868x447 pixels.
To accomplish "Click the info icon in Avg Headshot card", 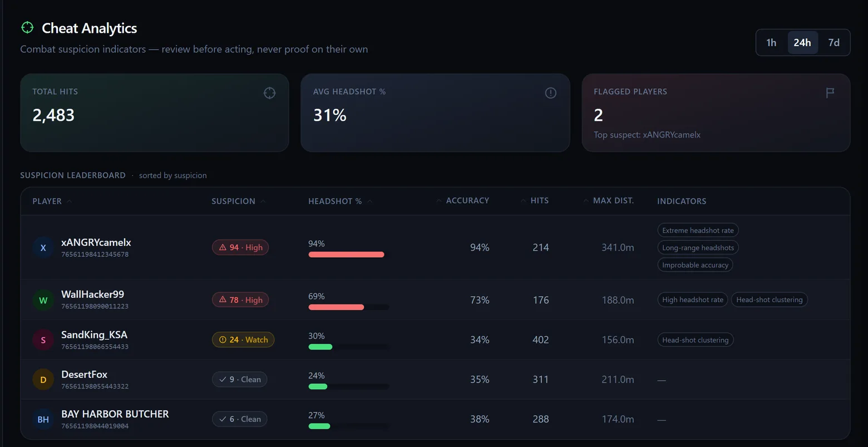I will tap(550, 93).
